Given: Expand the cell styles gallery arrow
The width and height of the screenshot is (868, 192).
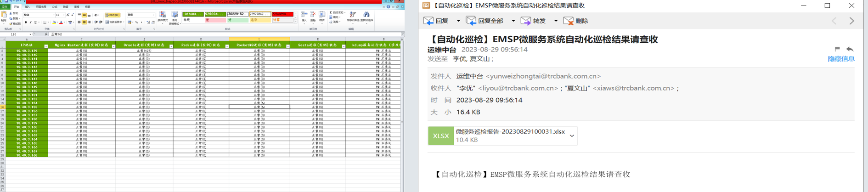Looking at the screenshot, I should click(296, 22).
